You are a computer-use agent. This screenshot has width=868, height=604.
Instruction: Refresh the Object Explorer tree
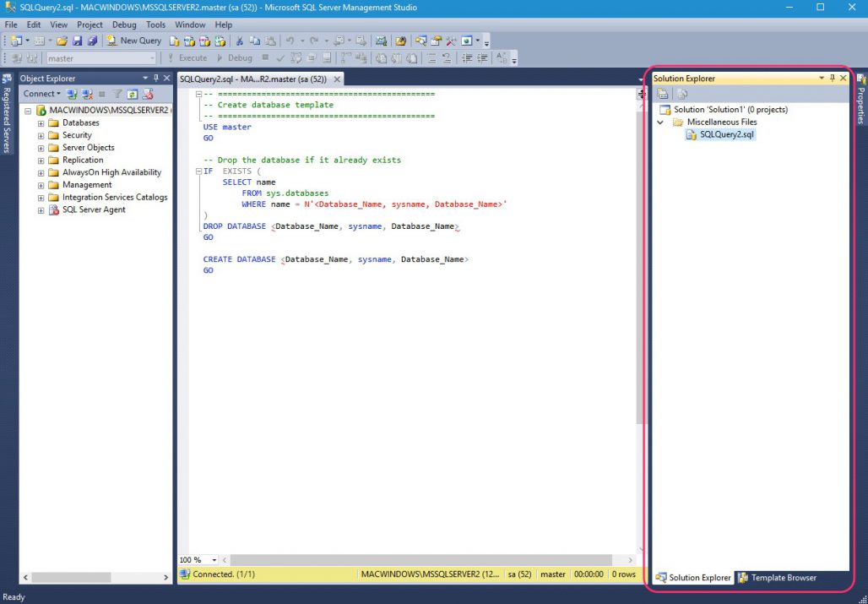pyautogui.click(x=133, y=94)
